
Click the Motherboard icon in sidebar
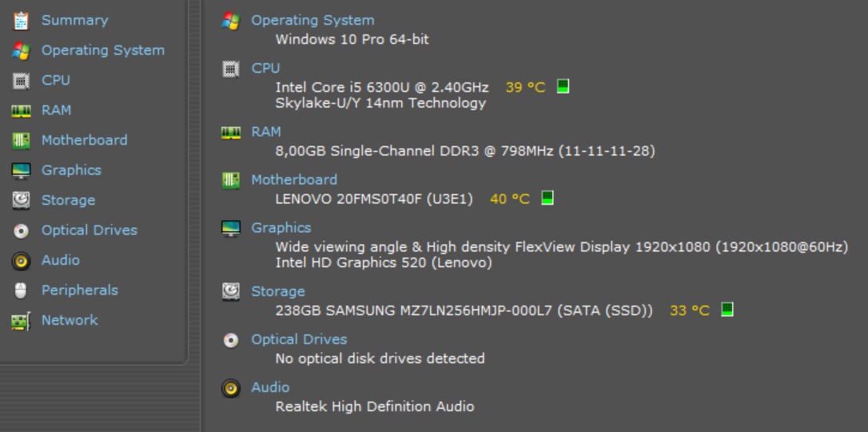(22, 141)
